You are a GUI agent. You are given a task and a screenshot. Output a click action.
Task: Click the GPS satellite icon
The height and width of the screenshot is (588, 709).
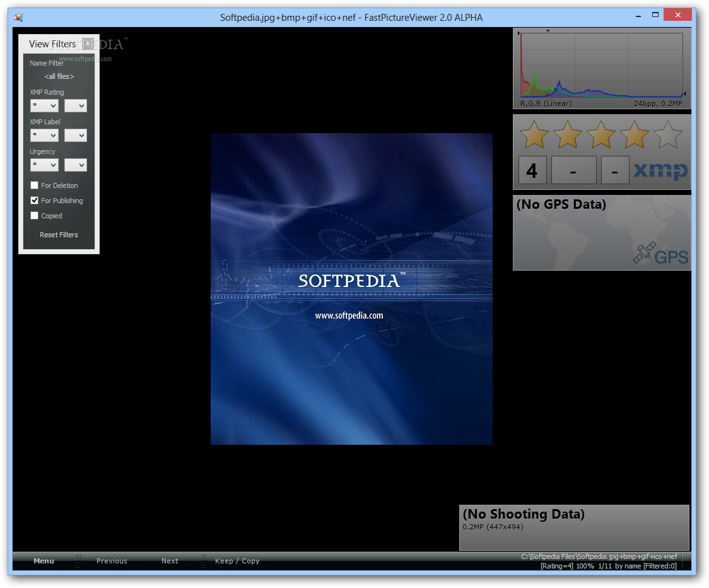tap(644, 252)
